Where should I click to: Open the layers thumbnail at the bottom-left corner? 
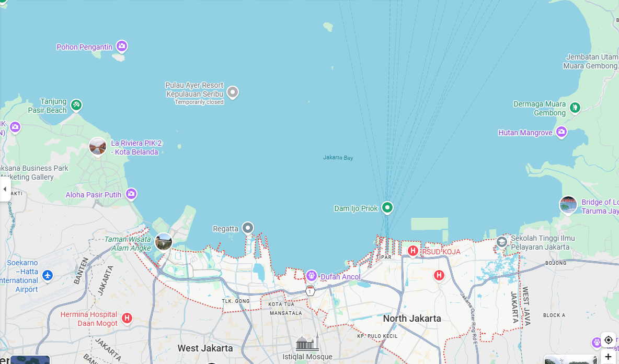tap(30, 360)
